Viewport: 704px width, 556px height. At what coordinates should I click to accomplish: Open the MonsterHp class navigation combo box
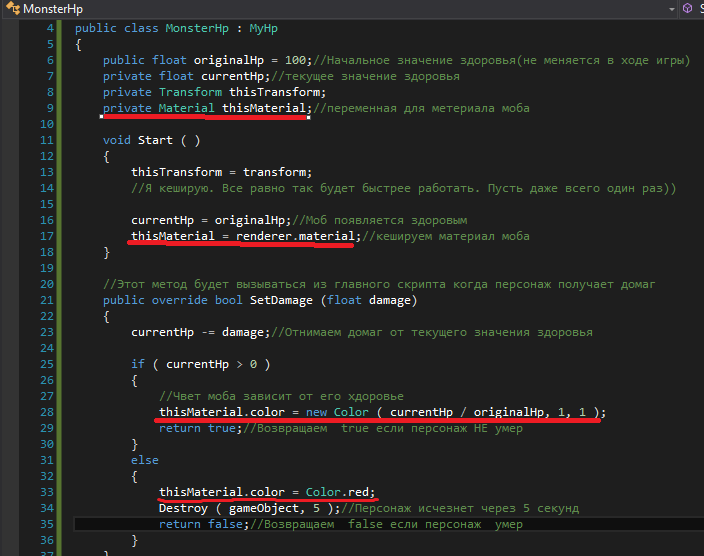(340, 9)
